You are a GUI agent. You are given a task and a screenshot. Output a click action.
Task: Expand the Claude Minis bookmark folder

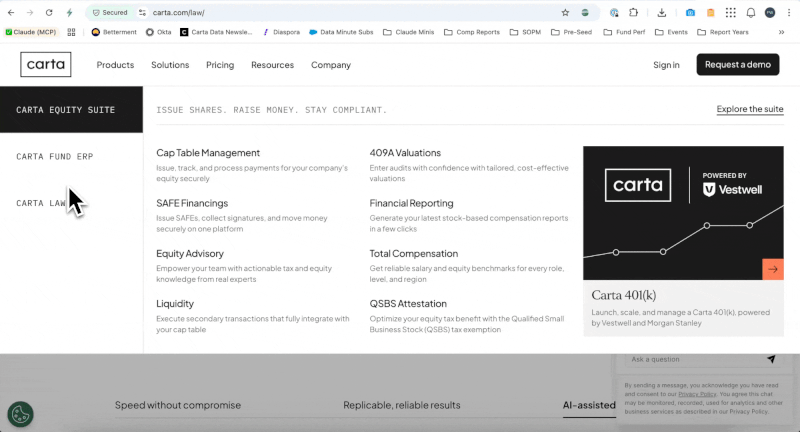tap(409, 32)
